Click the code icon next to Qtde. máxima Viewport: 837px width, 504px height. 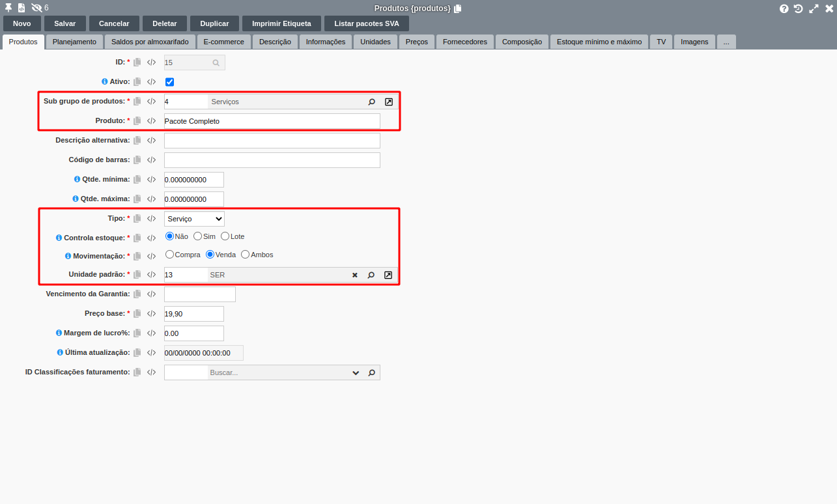[x=151, y=199]
